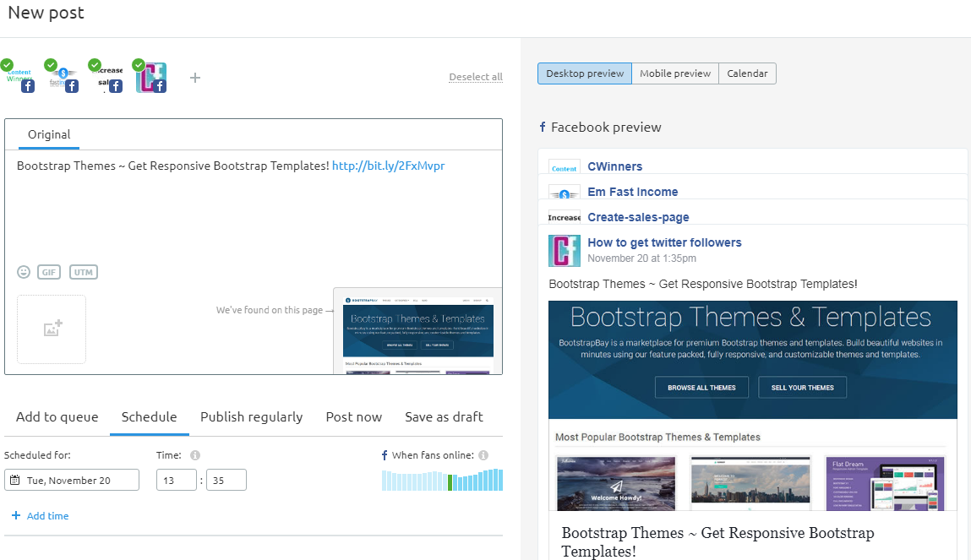Click the UTM parameters icon
Screen dimensions: 971x560
pyautogui.click(x=83, y=272)
